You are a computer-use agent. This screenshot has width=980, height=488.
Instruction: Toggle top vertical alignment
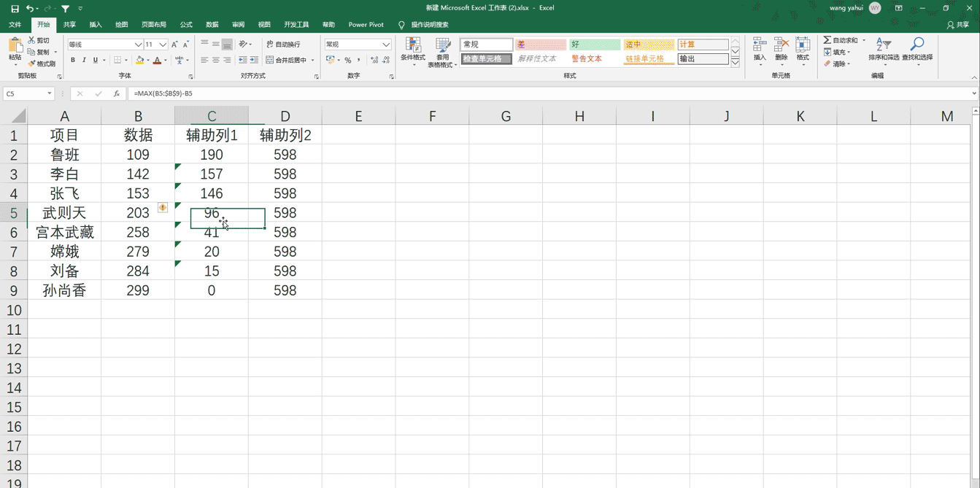[204, 44]
